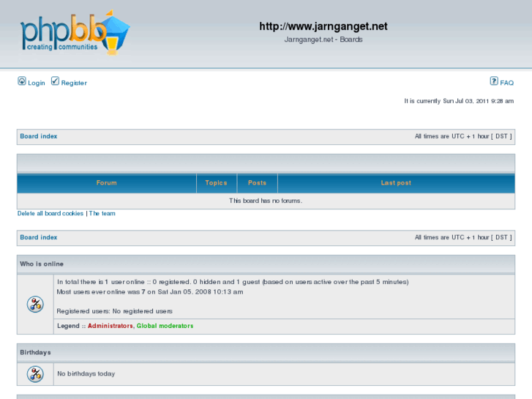Viewport: 532px width, 399px height.
Task: Click the 'Birthdays' section heading
Action: (35, 352)
